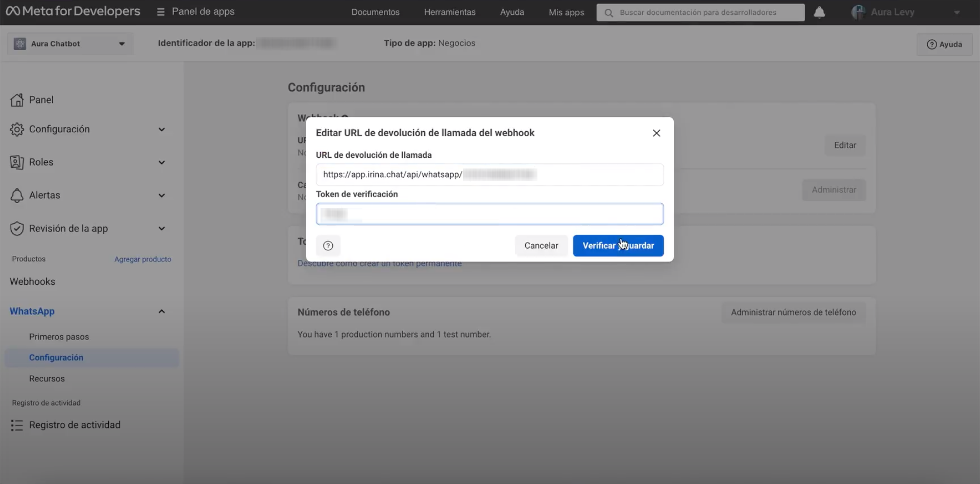Viewport: 980px width, 484px height.
Task: Close the webhook edit dialog
Action: pos(656,133)
